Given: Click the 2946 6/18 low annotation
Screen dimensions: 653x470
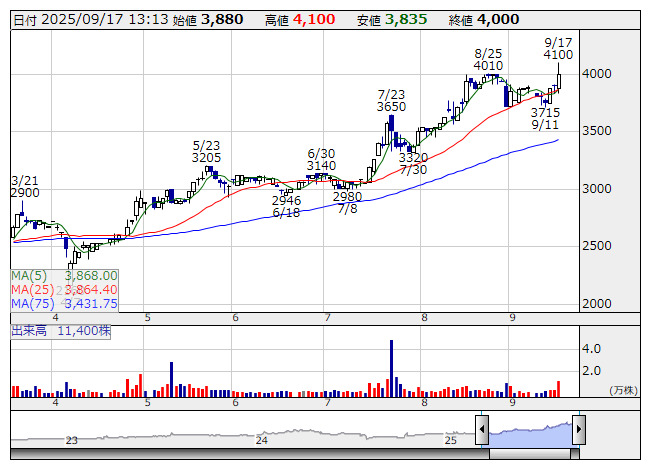Looking at the screenshot, I should [286, 206].
